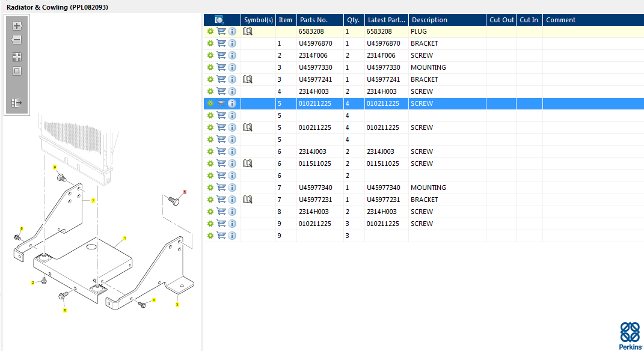Click red callout 5 in diagram
Image resolution: width=644 pixels, height=351 pixels.
[185, 192]
